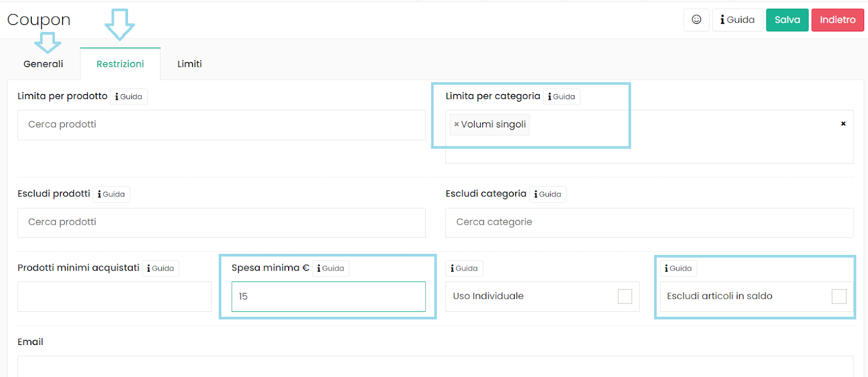Switch to the Limiti tab
The height and width of the screenshot is (377, 868).
pos(189,64)
